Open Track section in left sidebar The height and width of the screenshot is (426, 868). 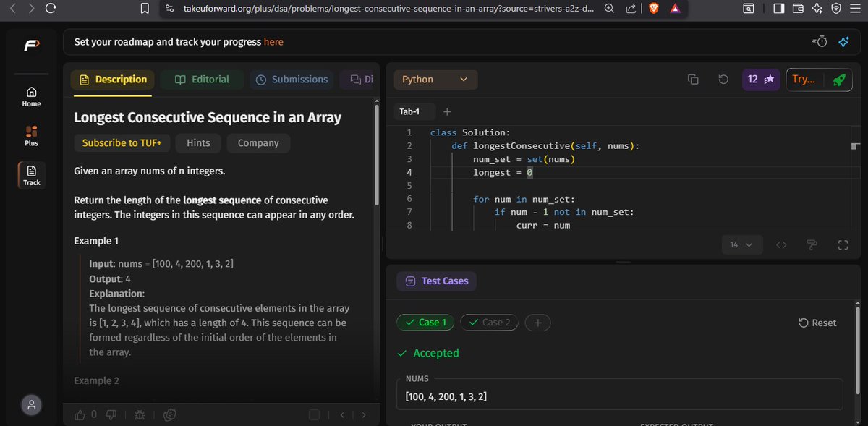click(x=31, y=176)
